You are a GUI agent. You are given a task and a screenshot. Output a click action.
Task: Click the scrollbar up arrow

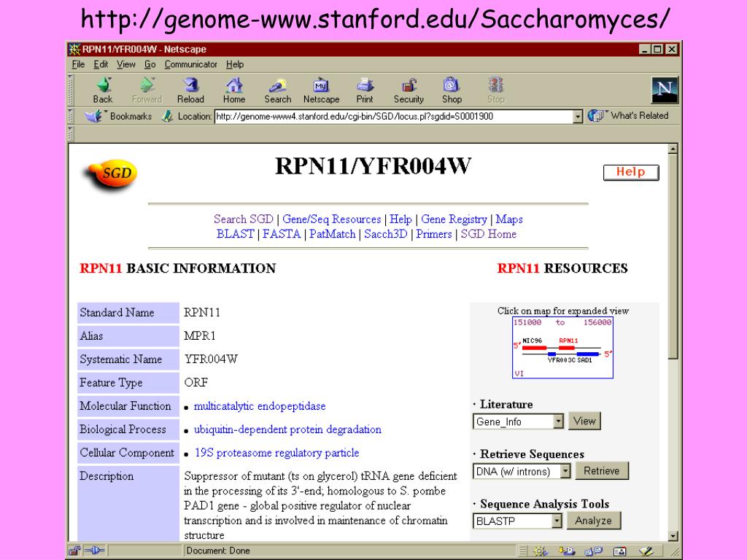click(673, 149)
